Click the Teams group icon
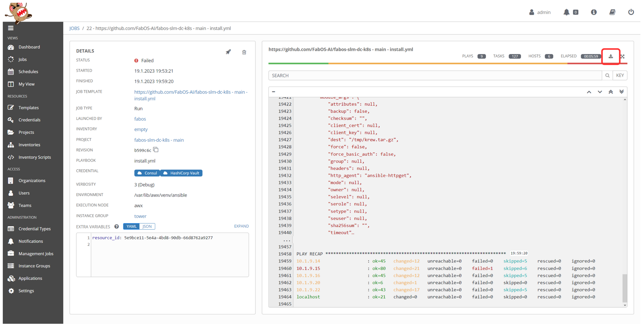644x327 pixels. (11, 205)
